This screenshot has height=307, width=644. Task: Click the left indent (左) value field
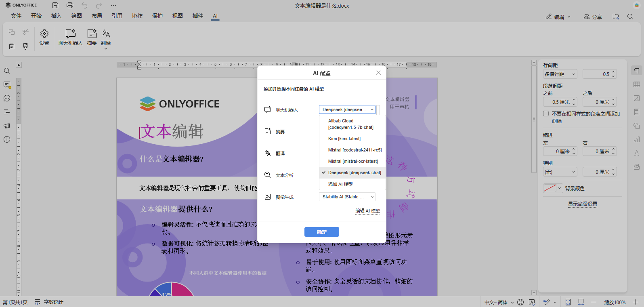(557, 151)
